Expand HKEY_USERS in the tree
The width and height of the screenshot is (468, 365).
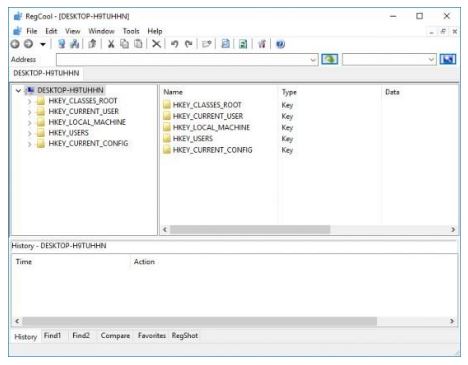click(29, 133)
